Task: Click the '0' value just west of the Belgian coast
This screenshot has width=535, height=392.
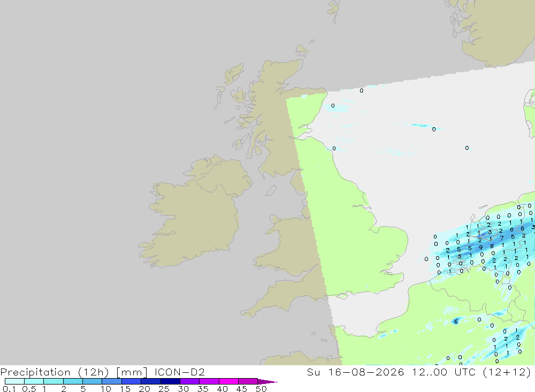Action: click(x=426, y=259)
